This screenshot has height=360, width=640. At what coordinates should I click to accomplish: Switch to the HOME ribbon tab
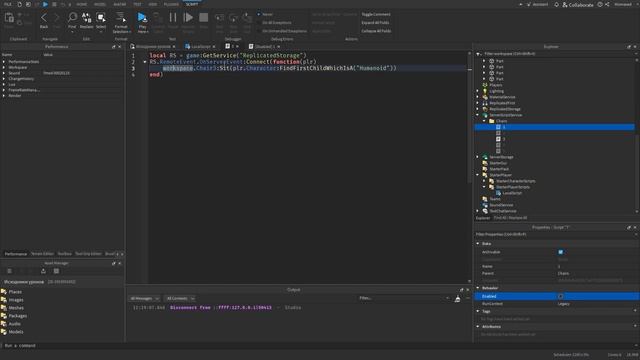click(x=82, y=4)
